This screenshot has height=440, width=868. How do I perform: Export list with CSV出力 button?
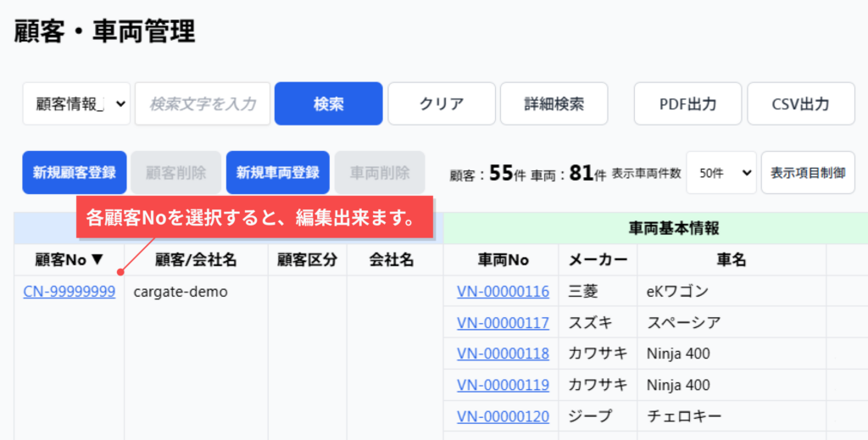tap(800, 103)
